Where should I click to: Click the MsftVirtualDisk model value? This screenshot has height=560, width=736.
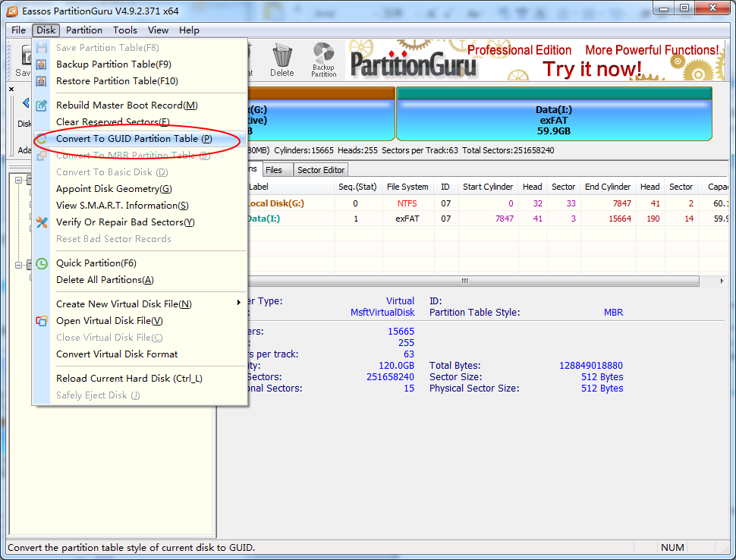pyautogui.click(x=382, y=313)
